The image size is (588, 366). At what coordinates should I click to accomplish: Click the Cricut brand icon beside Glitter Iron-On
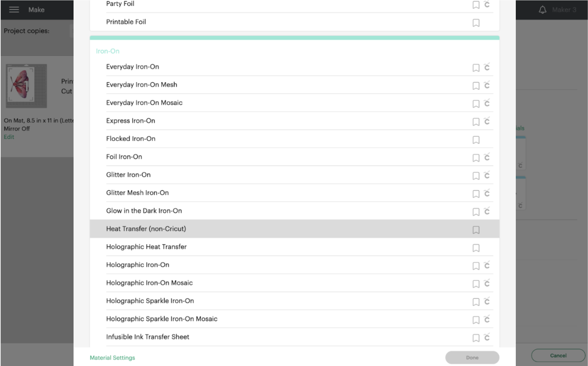tap(487, 175)
